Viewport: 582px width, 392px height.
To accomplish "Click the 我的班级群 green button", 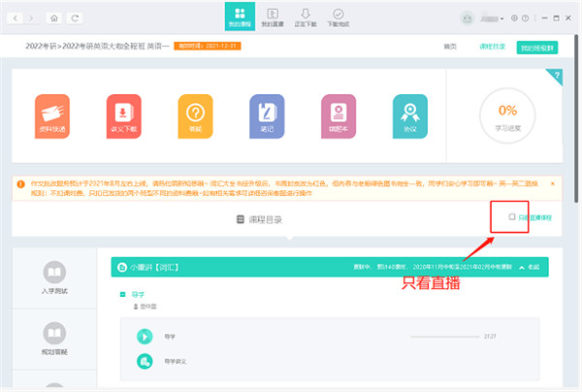I will 536,47.
